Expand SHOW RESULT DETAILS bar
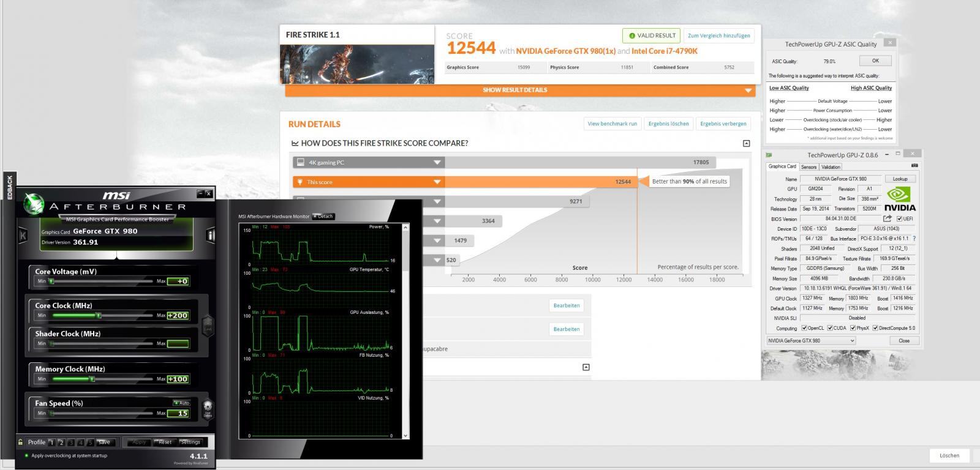The image size is (980, 470). [x=521, y=90]
